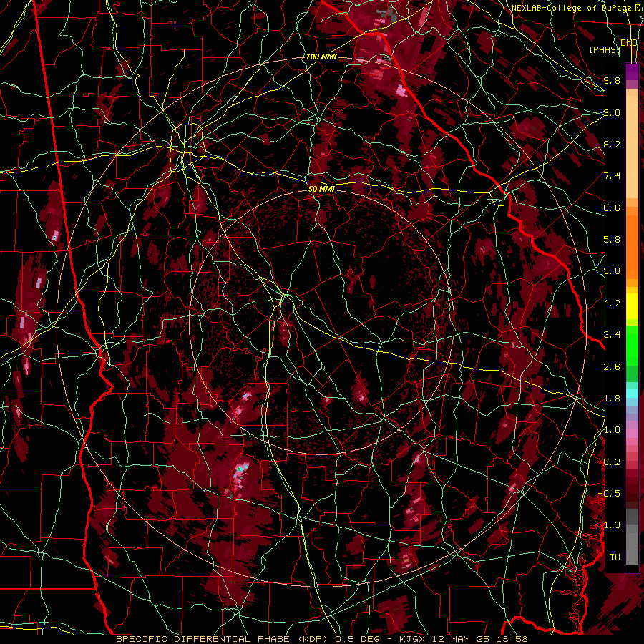Click the 9.0 scale value

[612, 112]
